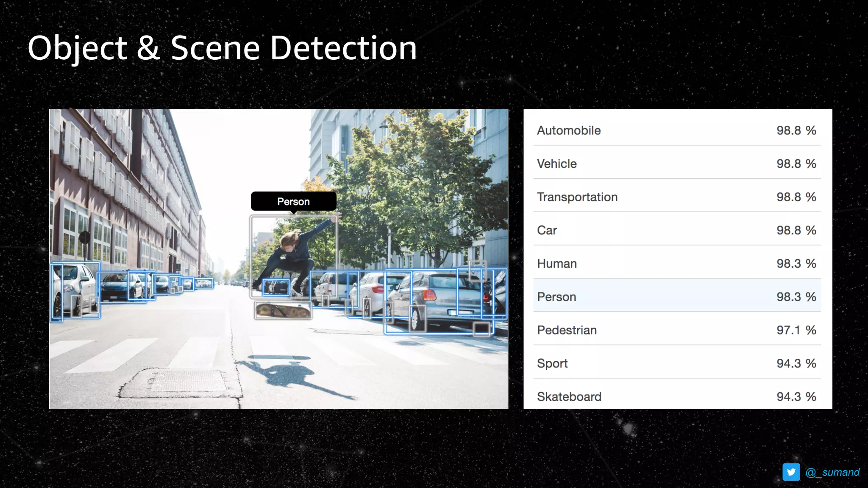Click the black Person tooltip label
Screen dimensions: 868x488
(x=293, y=202)
